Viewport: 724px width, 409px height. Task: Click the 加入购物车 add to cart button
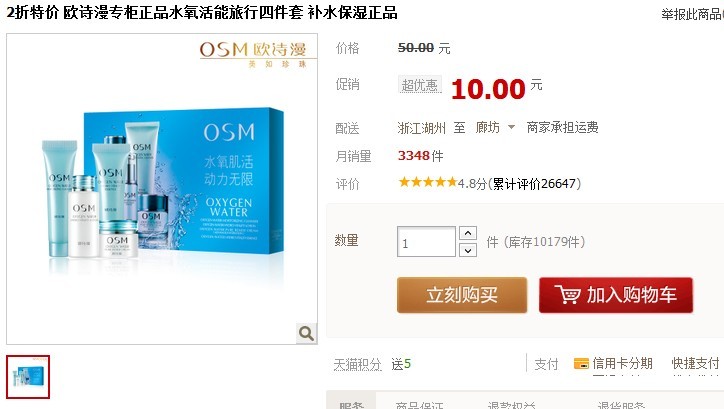(x=616, y=295)
